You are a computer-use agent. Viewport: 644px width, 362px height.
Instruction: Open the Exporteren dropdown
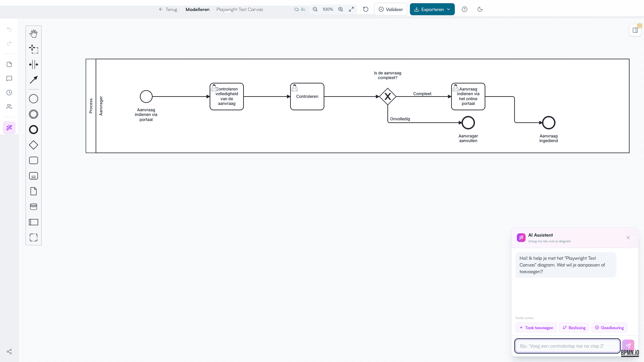[x=432, y=9]
